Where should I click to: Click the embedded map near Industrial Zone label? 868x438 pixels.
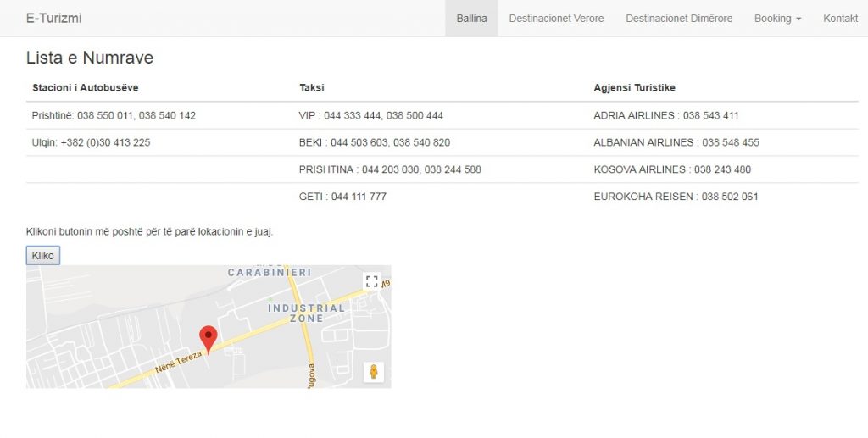point(306,313)
